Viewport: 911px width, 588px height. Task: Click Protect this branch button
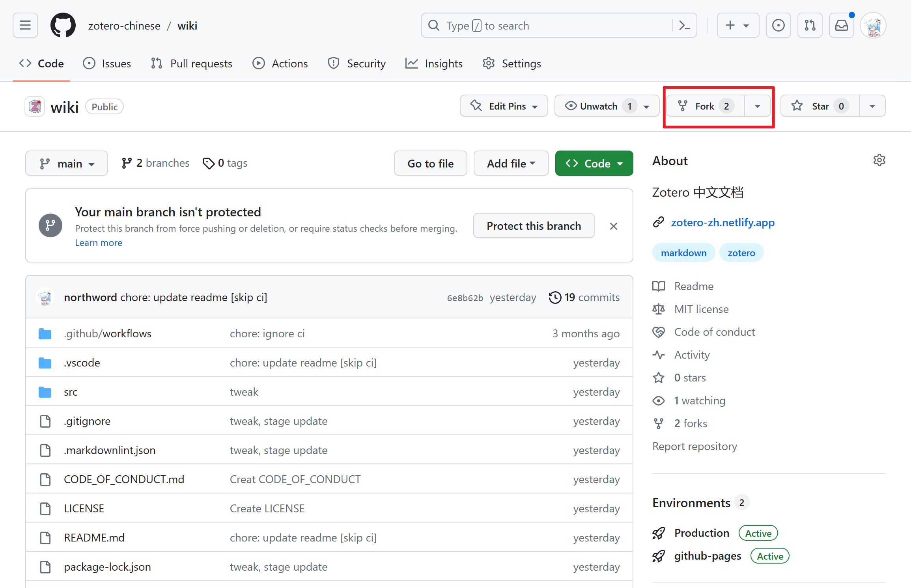[x=533, y=226]
